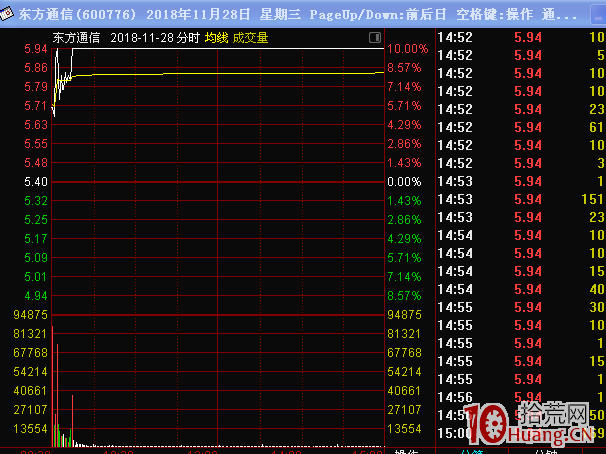Click the green 5.71% percentage label
The height and width of the screenshot is (454, 606).
(x=404, y=258)
